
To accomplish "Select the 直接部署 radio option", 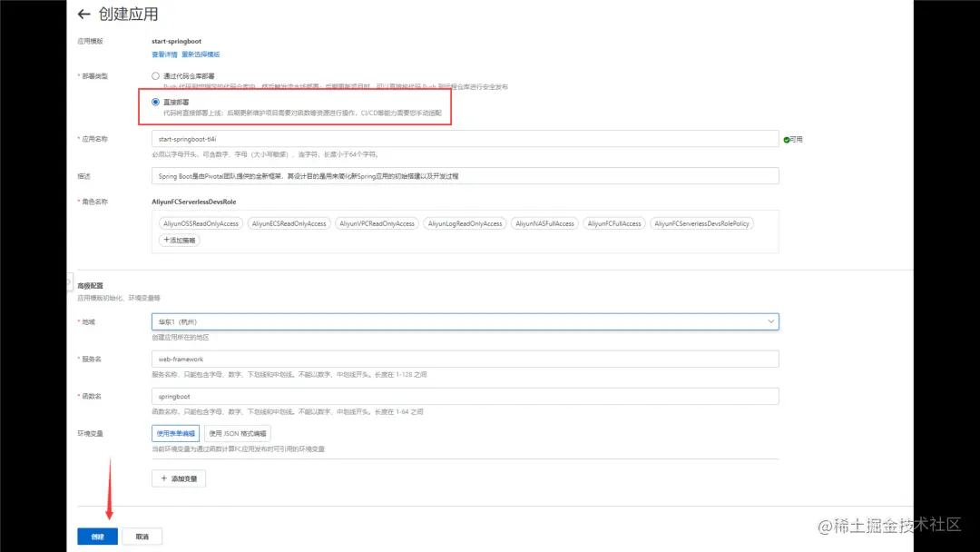I will [x=156, y=102].
